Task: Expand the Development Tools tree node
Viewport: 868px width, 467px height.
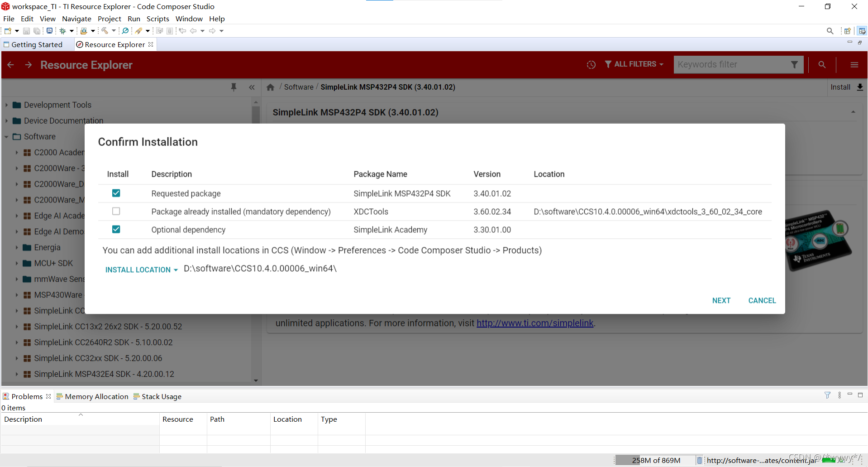Action: [7, 105]
